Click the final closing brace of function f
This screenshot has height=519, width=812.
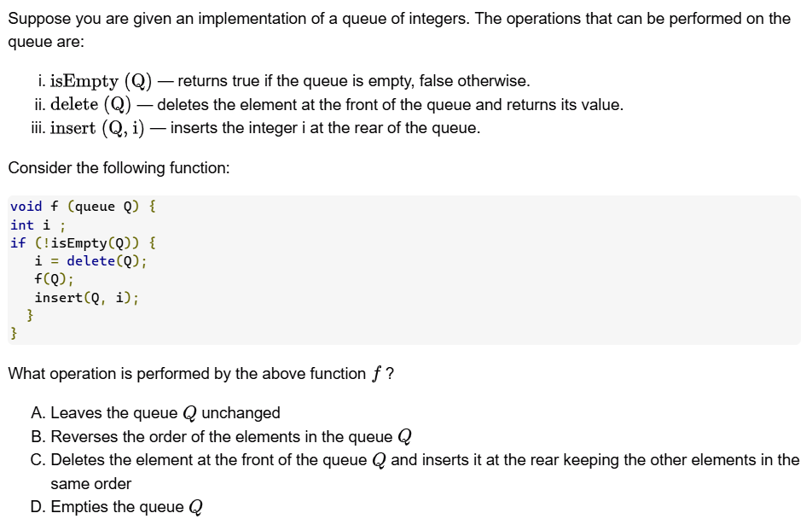14,334
